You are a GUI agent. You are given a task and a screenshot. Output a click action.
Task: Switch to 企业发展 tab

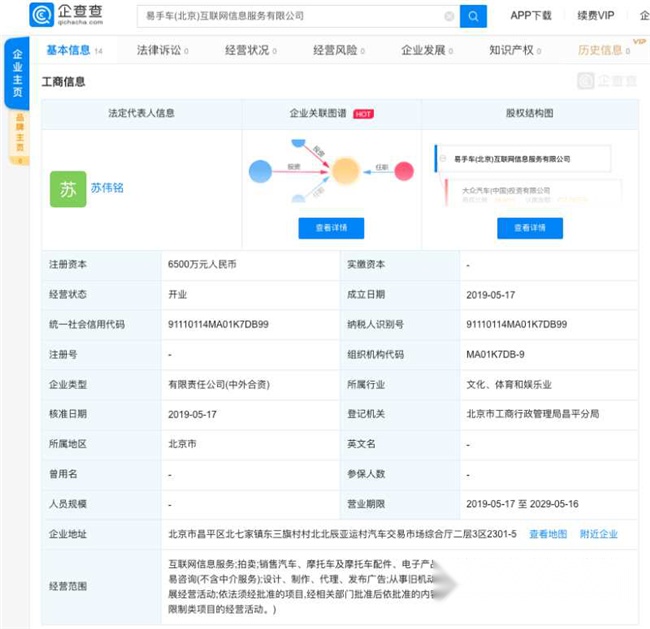point(427,50)
